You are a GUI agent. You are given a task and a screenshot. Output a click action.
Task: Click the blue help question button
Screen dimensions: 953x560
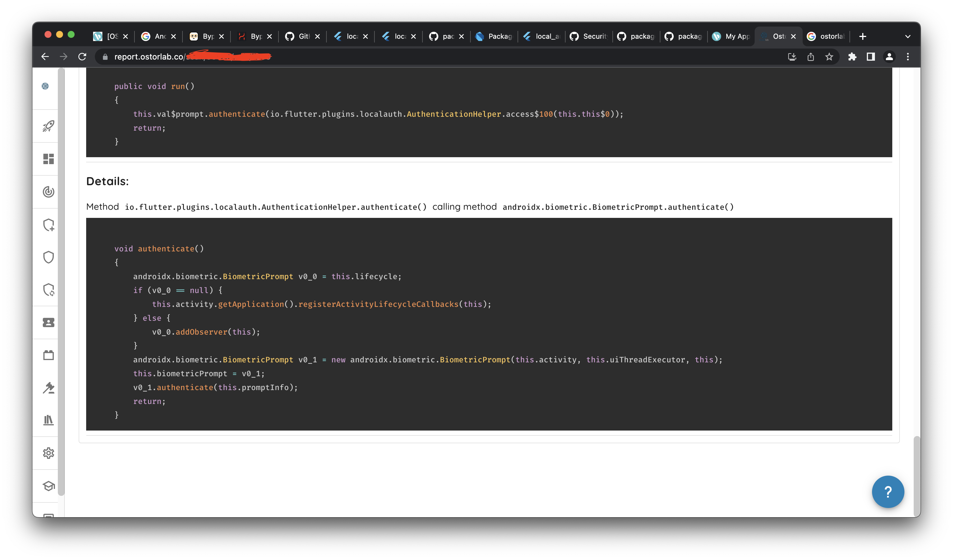[888, 492]
